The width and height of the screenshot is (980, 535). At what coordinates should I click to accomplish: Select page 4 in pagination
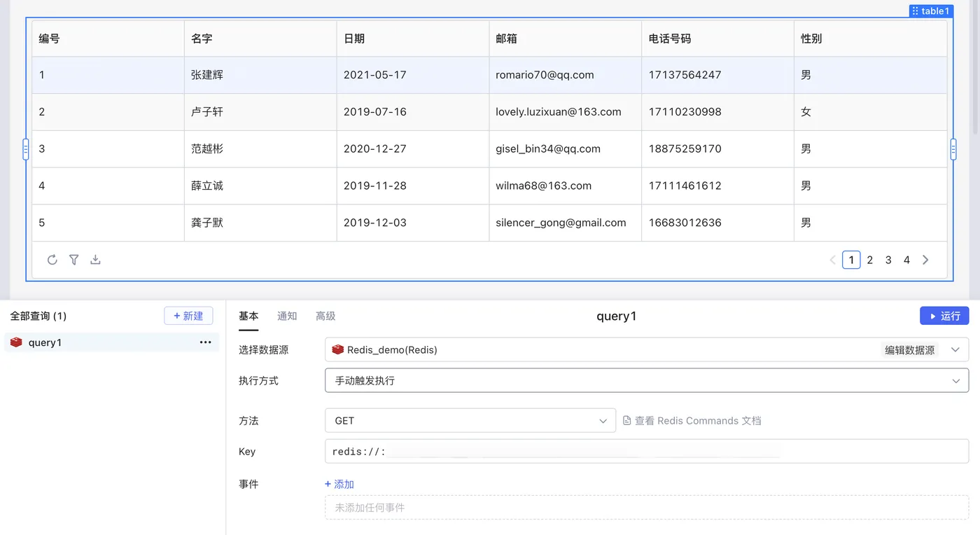tap(906, 260)
